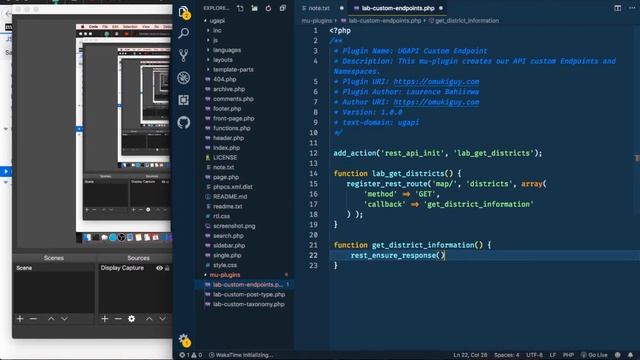Click Ln 22, Col 28 in status bar

pyautogui.click(x=470, y=355)
